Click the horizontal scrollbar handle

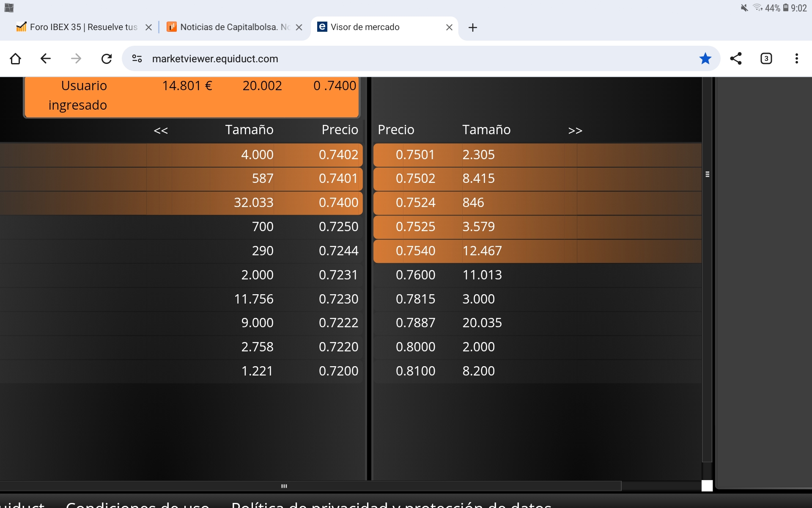click(x=284, y=486)
